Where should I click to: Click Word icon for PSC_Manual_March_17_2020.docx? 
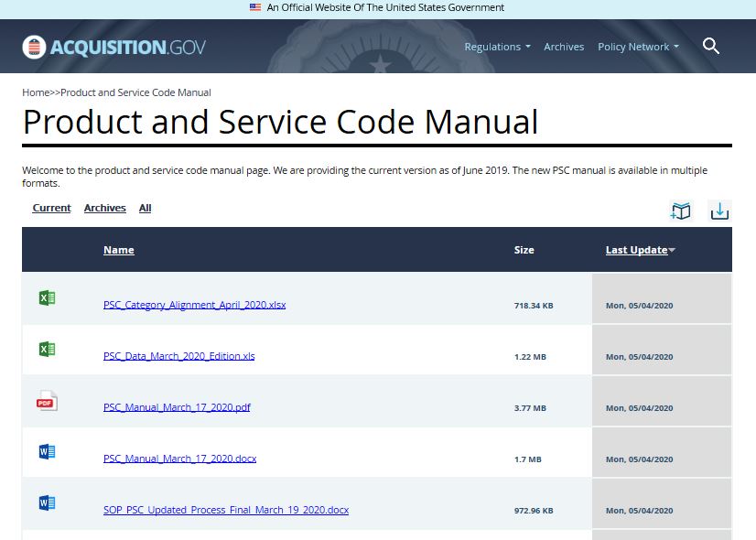tap(48, 452)
